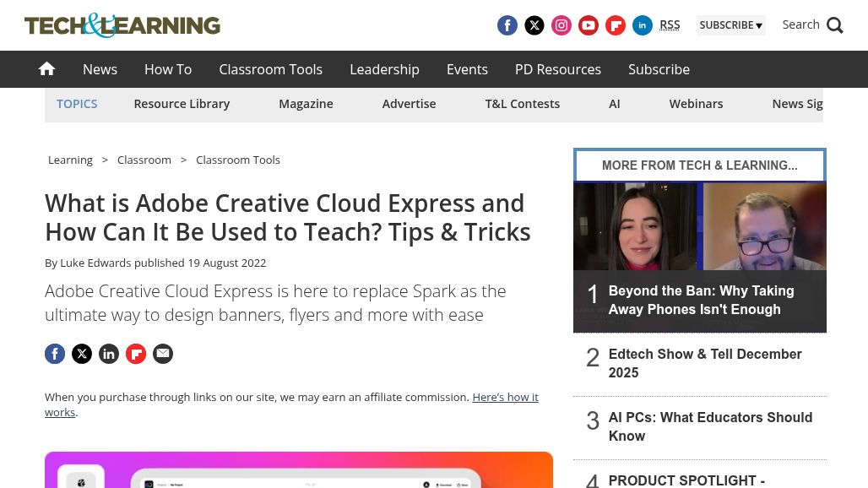Select the Leadership menu item
The image size is (868, 488).
pos(384,69)
